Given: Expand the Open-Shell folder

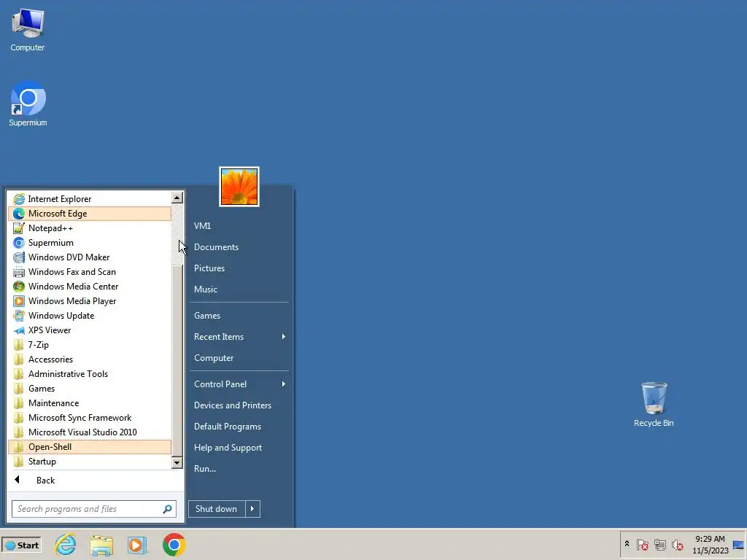Looking at the screenshot, I should click(x=90, y=447).
